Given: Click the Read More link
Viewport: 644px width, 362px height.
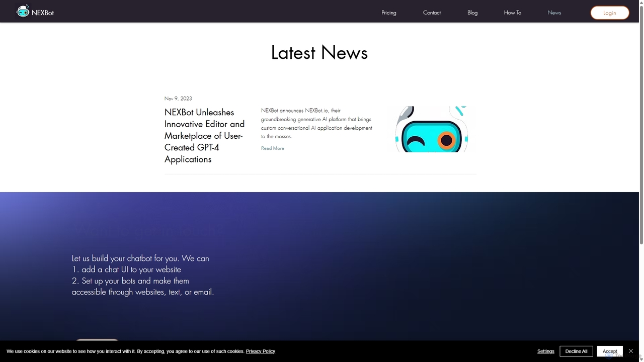Looking at the screenshot, I should click(x=273, y=148).
